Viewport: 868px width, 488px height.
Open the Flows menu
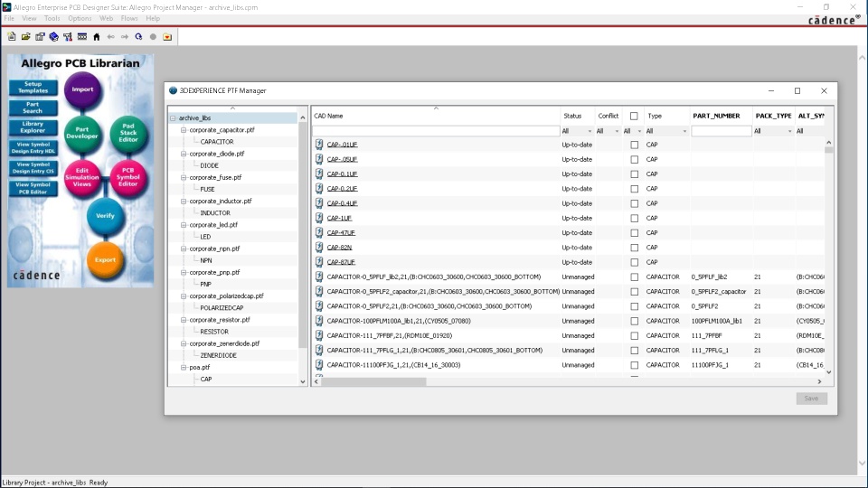[x=129, y=18]
